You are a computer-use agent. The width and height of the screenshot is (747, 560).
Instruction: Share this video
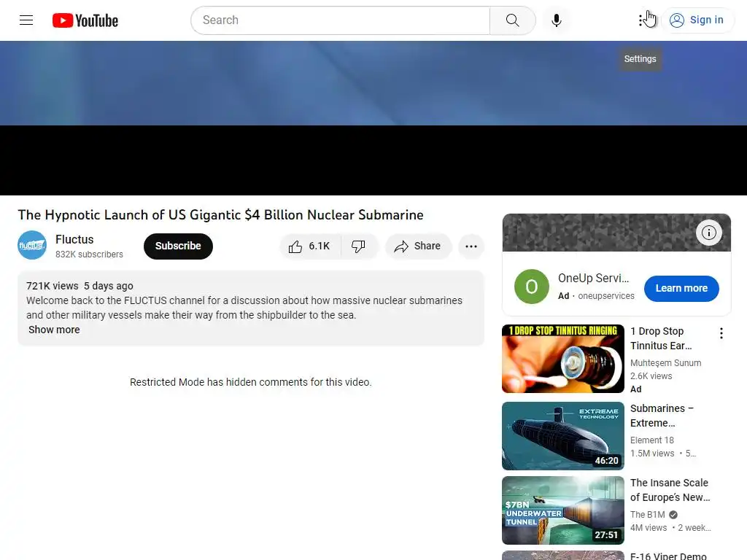(x=418, y=246)
